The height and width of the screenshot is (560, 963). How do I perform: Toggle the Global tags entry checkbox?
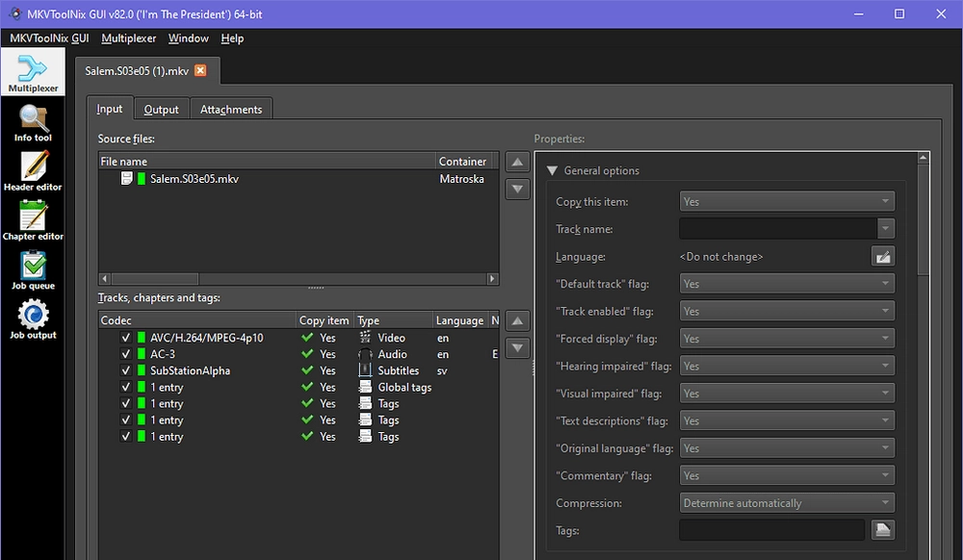click(126, 387)
